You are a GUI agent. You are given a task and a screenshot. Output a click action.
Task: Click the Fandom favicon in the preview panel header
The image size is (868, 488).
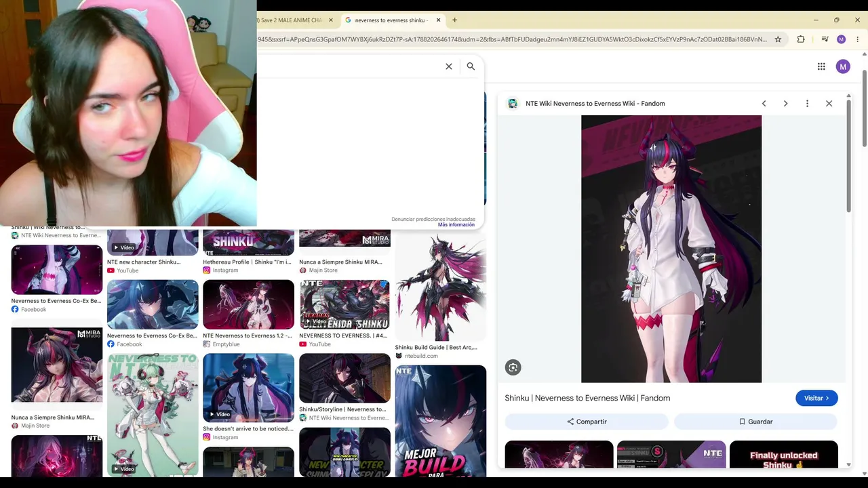[x=513, y=104]
